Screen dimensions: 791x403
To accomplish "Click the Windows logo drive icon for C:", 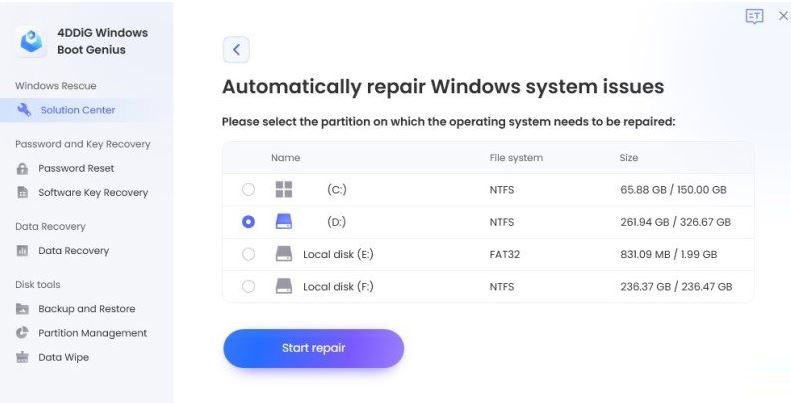I will click(x=284, y=190).
